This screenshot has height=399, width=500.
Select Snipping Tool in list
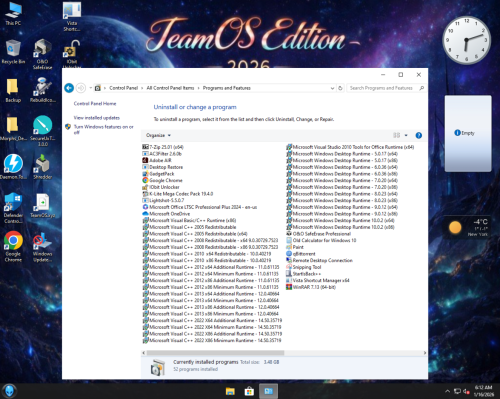tap(304, 267)
